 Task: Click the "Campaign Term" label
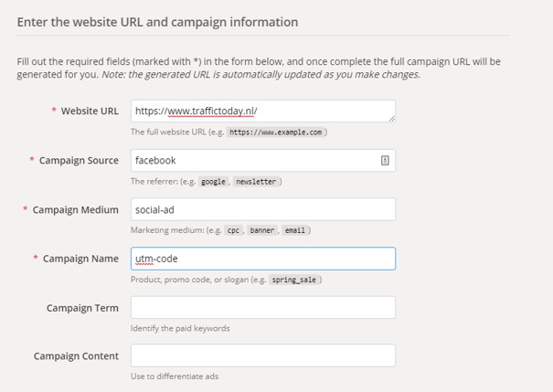tap(82, 308)
